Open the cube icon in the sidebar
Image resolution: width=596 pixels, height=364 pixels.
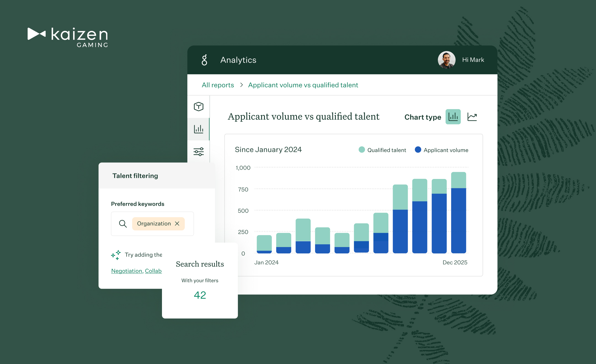198,107
